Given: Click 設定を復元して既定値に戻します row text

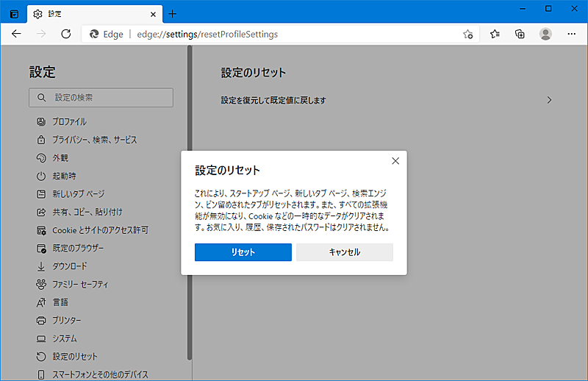Looking at the screenshot, I should point(273,100).
